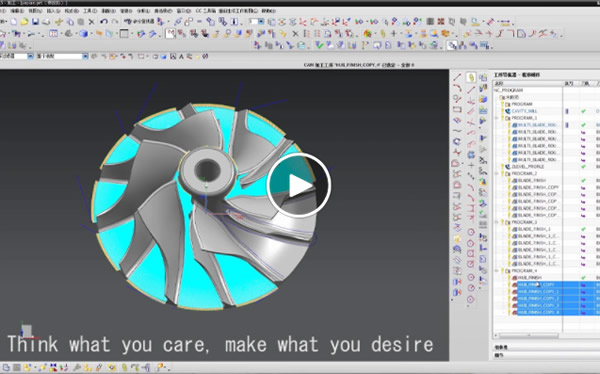Select the ZLEVEL_PROFILE operation
The width and height of the screenshot is (600, 374).
[528, 167]
